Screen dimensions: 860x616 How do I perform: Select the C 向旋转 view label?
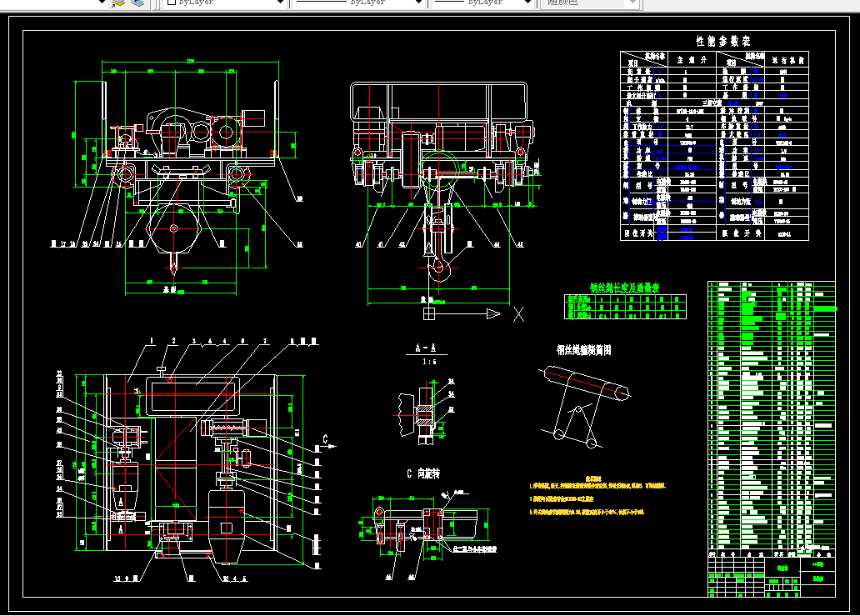(x=422, y=473)
